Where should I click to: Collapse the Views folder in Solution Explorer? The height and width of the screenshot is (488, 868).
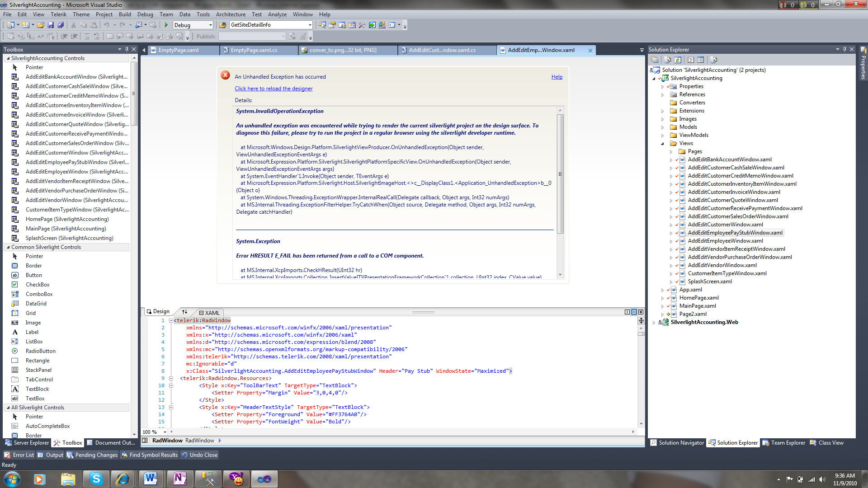tap(663, 144)
